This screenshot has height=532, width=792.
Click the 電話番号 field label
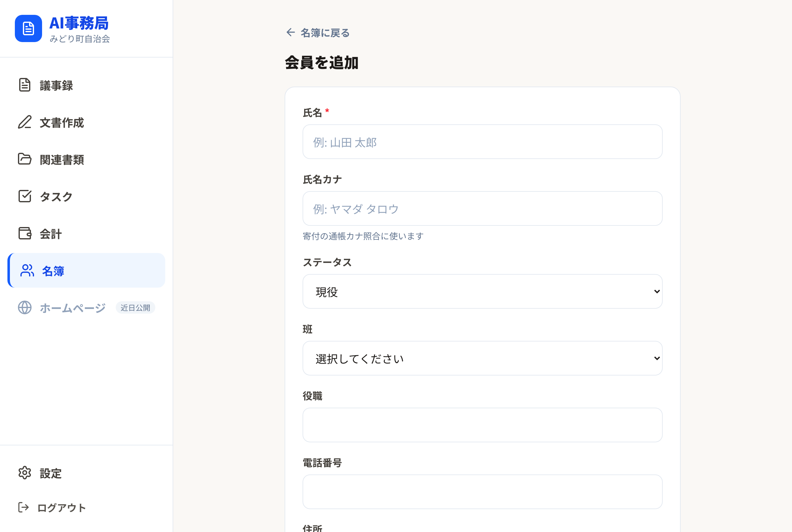tap(322, 463)
